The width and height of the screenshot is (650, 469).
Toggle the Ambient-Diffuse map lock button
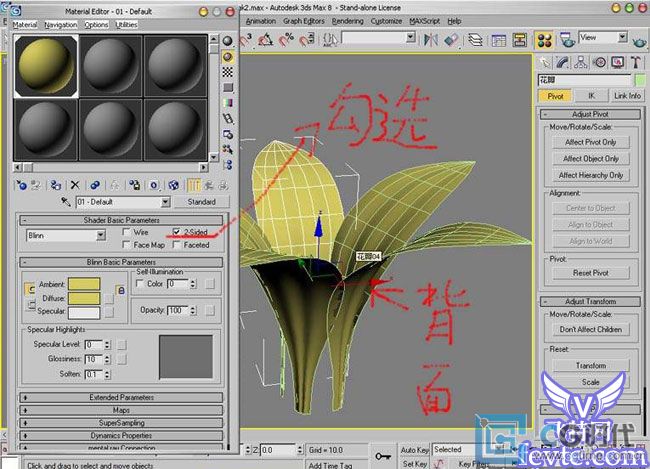pos(121,290)
